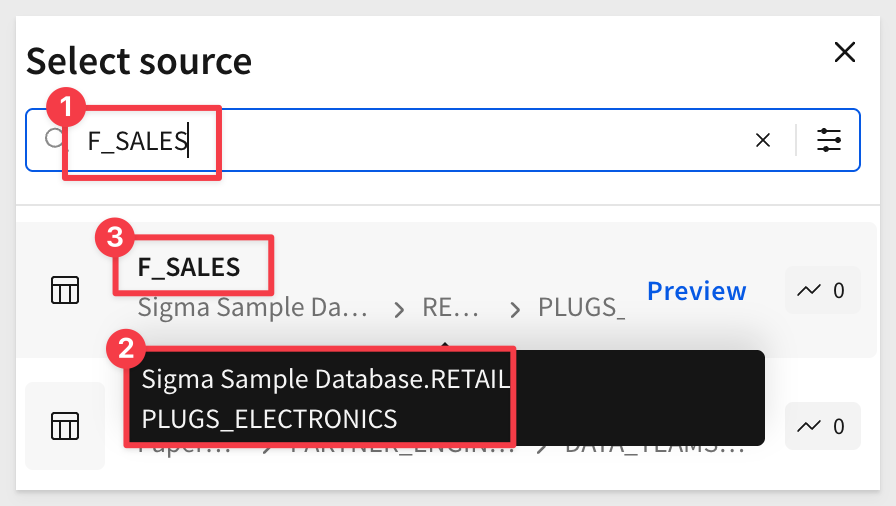This screenshot has height=506, width=896.
Task: Click the Sigma Sample Database.RETAIL tooltip
Action: click(326, 379)
